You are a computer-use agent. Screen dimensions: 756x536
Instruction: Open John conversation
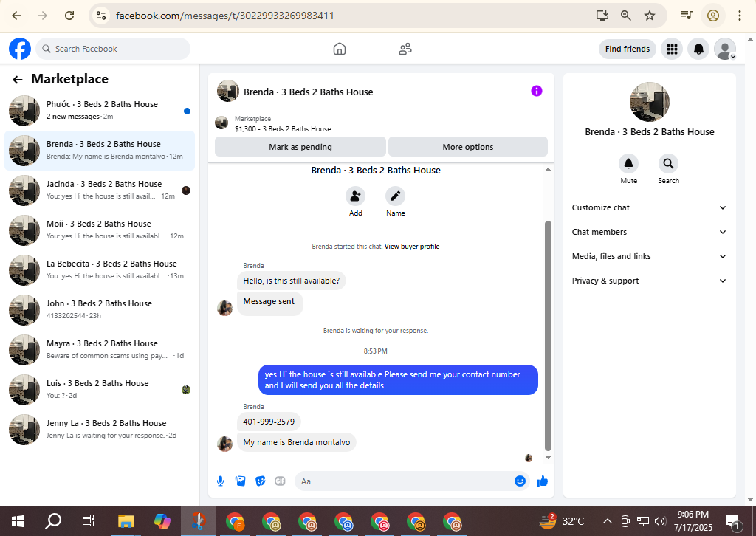[x=100, y=310]
